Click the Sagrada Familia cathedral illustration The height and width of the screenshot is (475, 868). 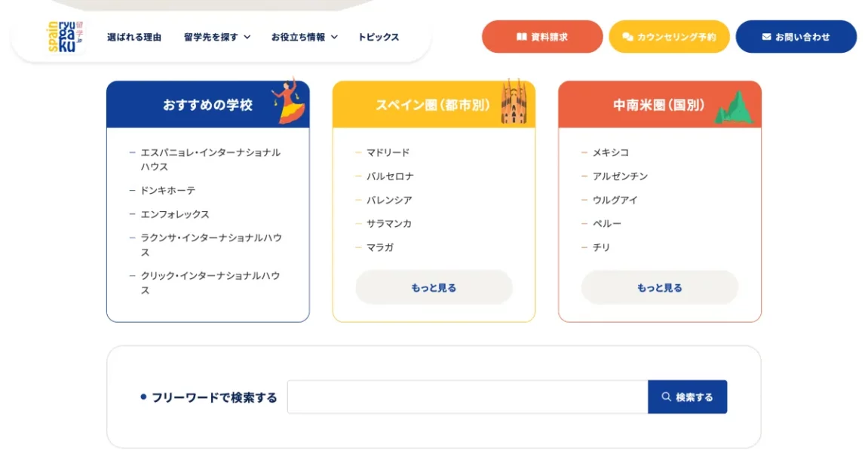pyautogui.click(x=513, y=103)
